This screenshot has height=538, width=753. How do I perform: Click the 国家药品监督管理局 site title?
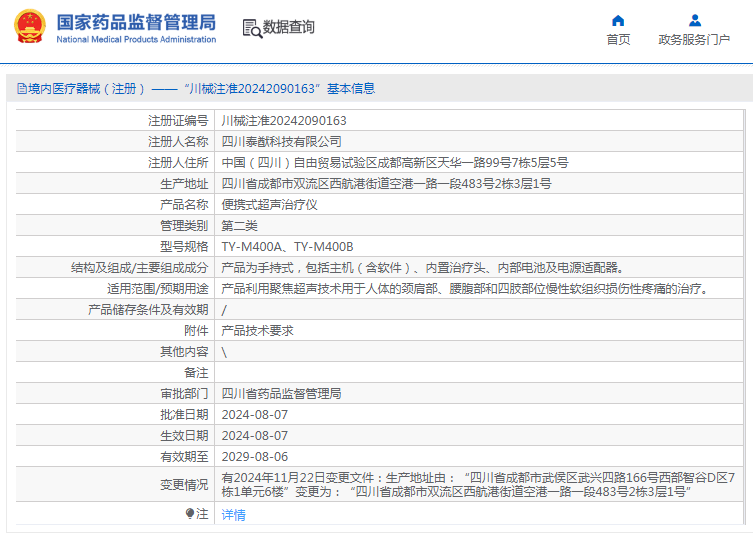[136, 22]
